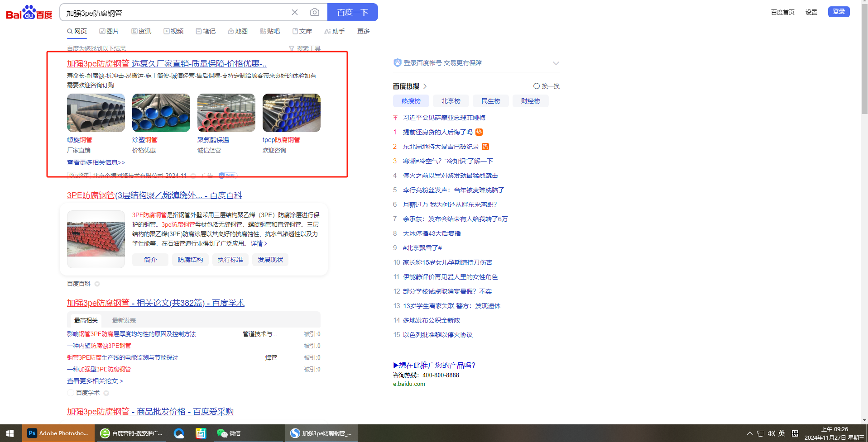Open the 3PE防腐钢管 百度百科 result title
The width and height of the screenshot is (868, 442).
[x=154, y=195]
